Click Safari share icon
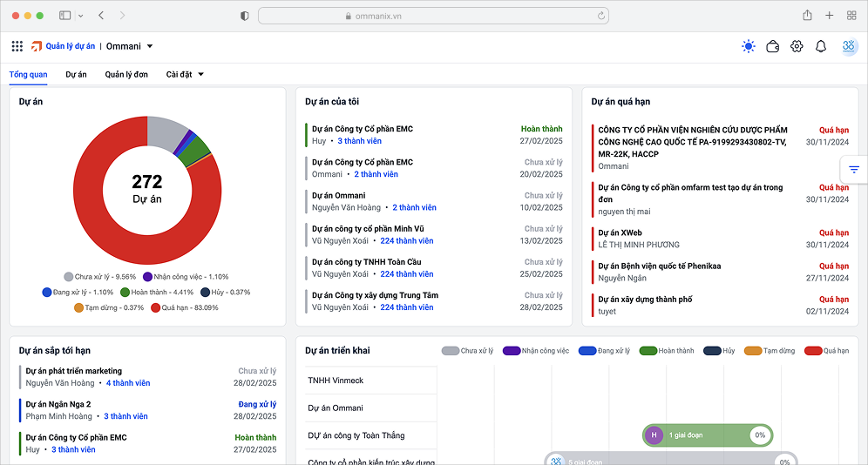The image size is (868, 465). point(807,16)
